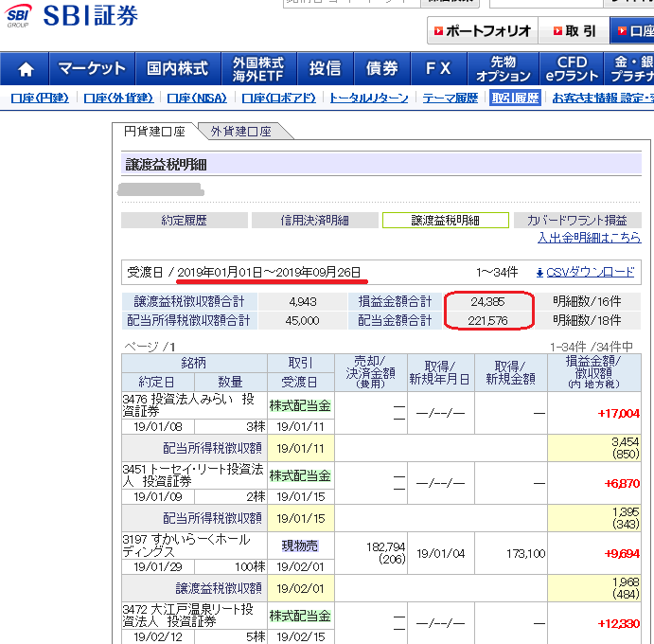Open the 外国株式 海外ETF menu
This screenshot has width=654, height=644.
tap(258, 69)
